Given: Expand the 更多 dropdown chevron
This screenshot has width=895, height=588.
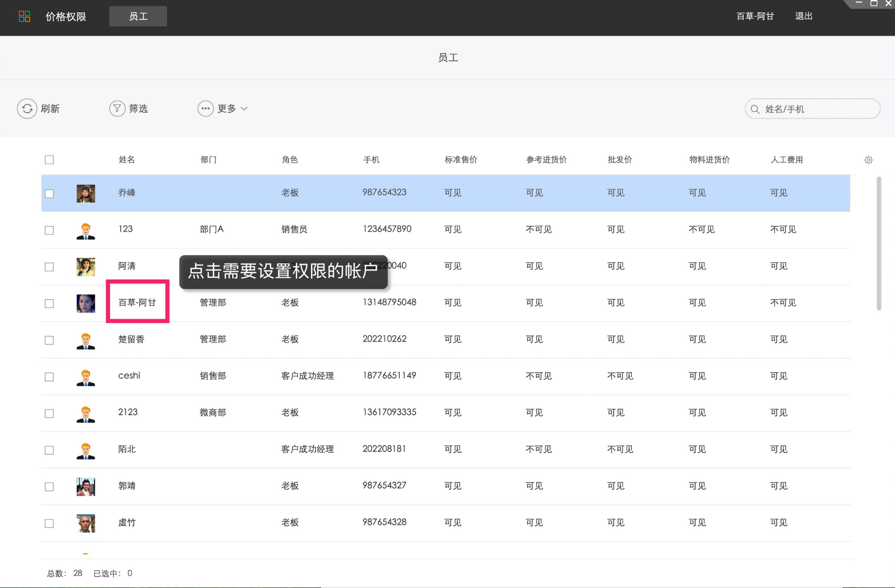Looking at the screenshot, I should coord(244,109).
